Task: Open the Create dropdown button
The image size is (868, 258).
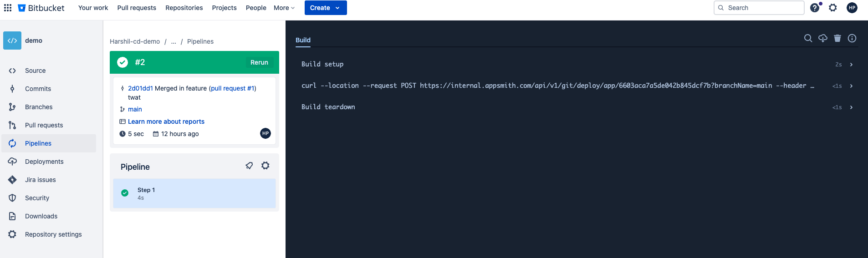Action: click(325, 8)
